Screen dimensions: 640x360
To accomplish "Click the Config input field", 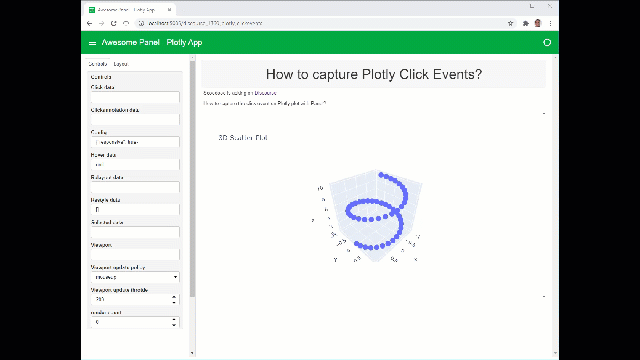I will (x=135, y=142).
